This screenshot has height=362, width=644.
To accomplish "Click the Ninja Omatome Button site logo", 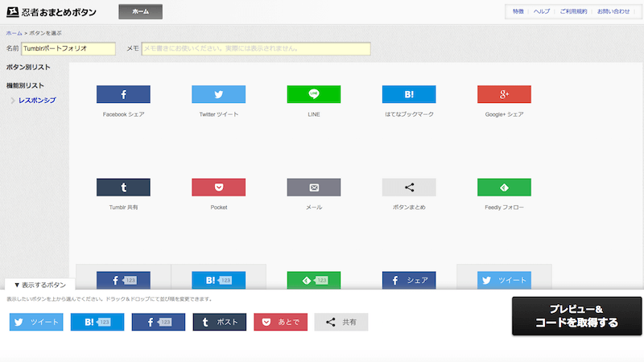I will [52, 12].
